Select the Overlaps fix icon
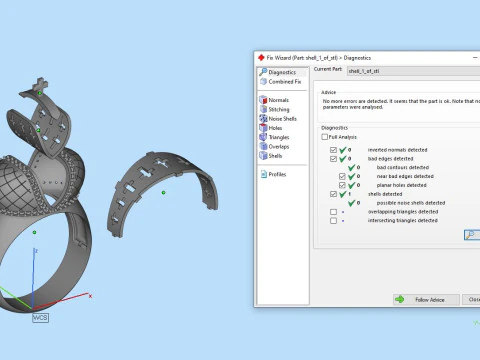This screenshot has height=360, width=480. 263,146
